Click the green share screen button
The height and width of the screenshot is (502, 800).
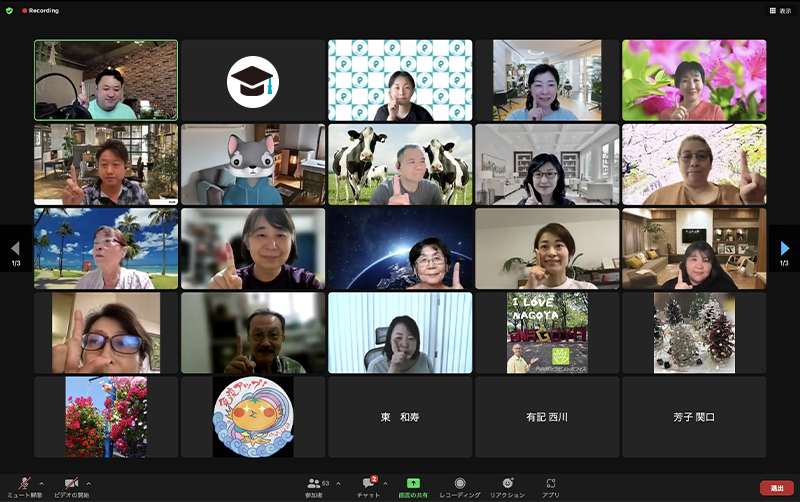coord(413,484)
